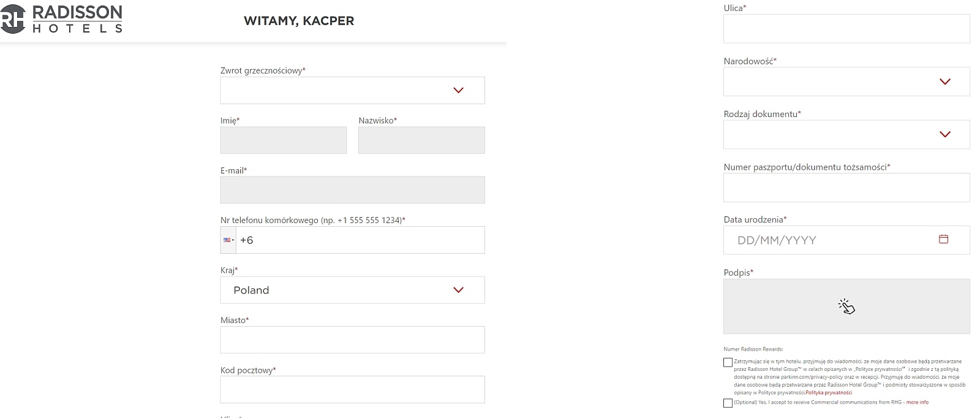Viewport: 980px width, 418px height.
Task: Expand the Zwrot grzecznościowy dropdown
Action: coord(352,90)
